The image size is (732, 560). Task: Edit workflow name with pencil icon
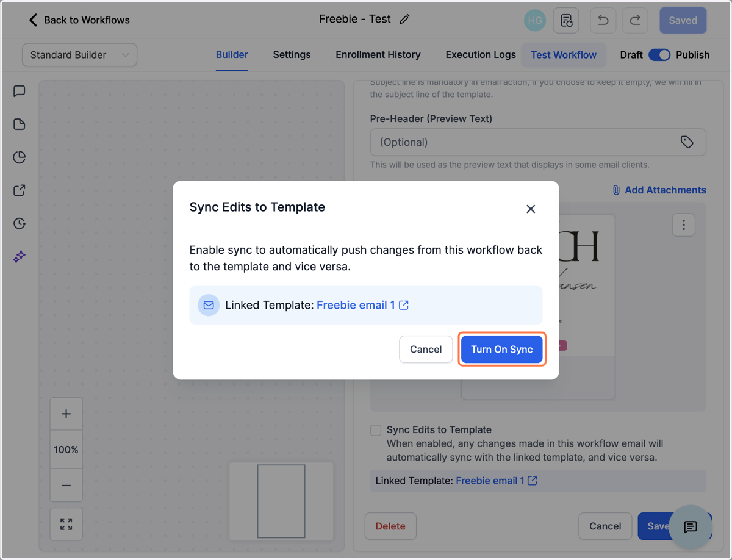(x=404, y=20)
